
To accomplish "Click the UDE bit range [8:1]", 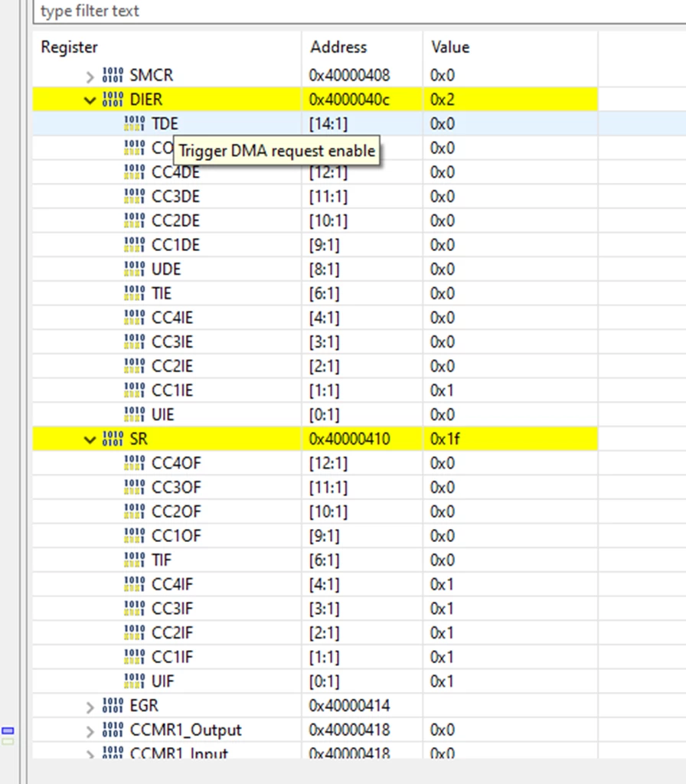I will click(x=324, y=269).
